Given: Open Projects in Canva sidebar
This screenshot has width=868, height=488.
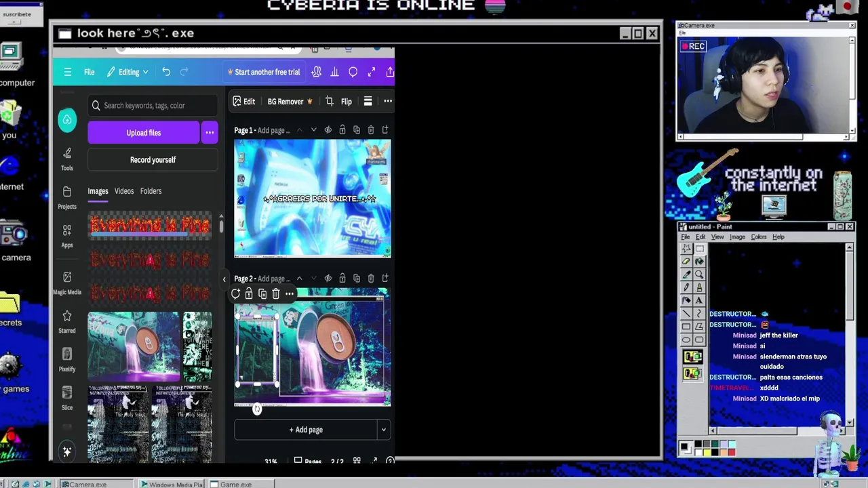Looking at the screenshot, I should (x=67, y=197).
